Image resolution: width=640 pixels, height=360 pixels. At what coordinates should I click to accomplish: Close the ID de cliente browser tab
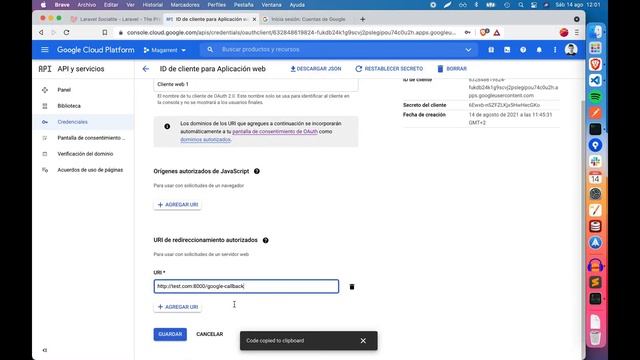click(254, 19)
